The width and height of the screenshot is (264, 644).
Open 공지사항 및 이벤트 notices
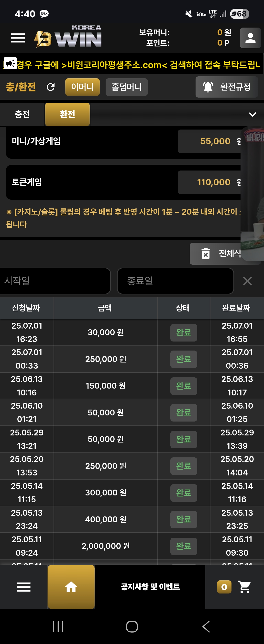point(150,587)
